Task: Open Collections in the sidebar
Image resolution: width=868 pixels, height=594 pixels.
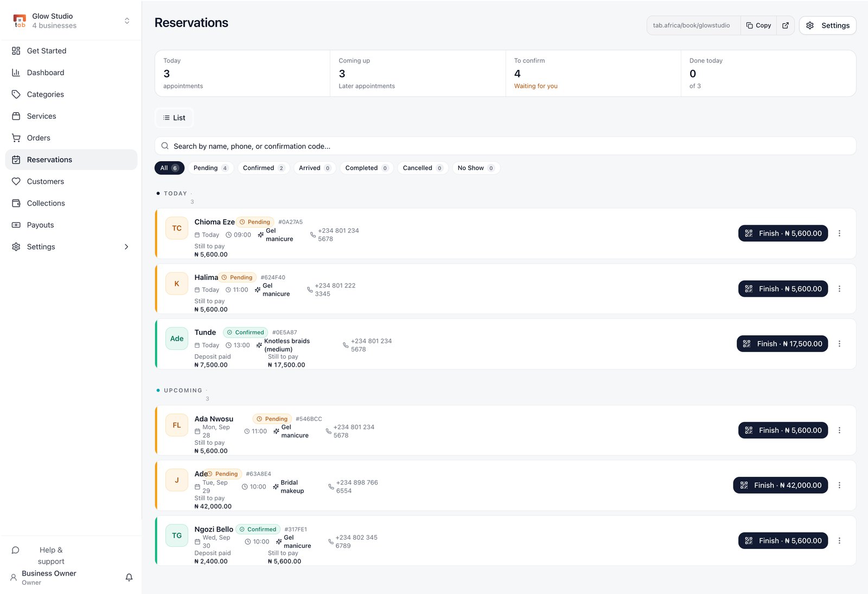Action: pyautogui.click(x=71, y=203)
